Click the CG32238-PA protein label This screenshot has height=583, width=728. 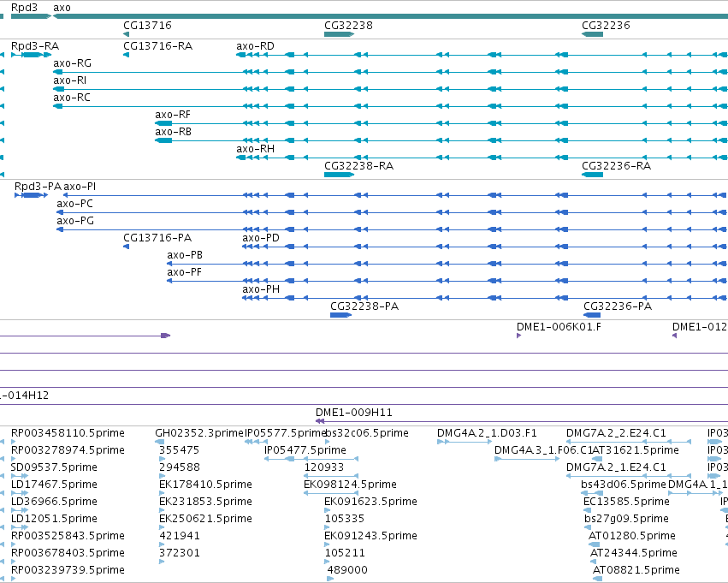pyautogui.click(x=364, y=306)
